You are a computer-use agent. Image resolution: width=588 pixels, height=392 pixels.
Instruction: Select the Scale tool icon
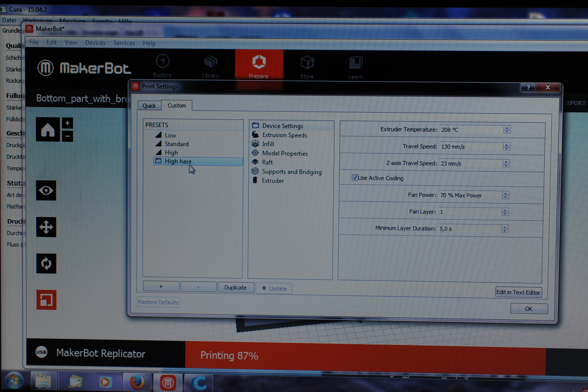tap(46, 300)
